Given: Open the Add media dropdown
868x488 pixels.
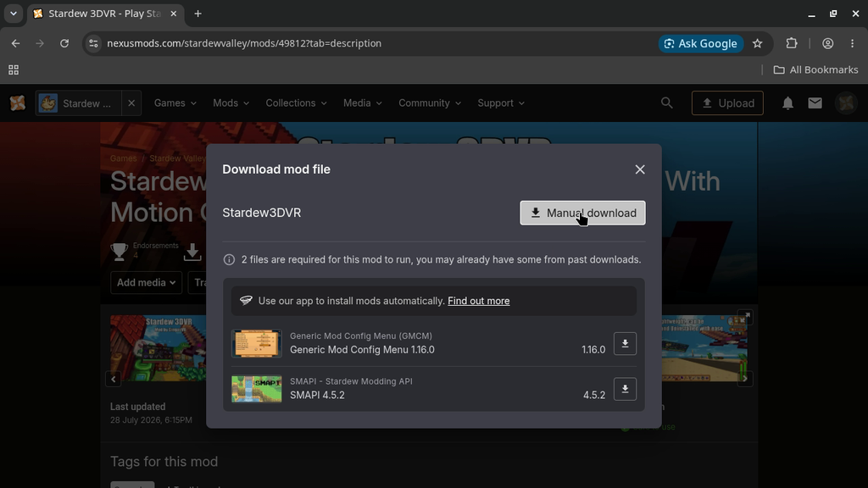Looking at the screenshot, I should click(146, 283).
